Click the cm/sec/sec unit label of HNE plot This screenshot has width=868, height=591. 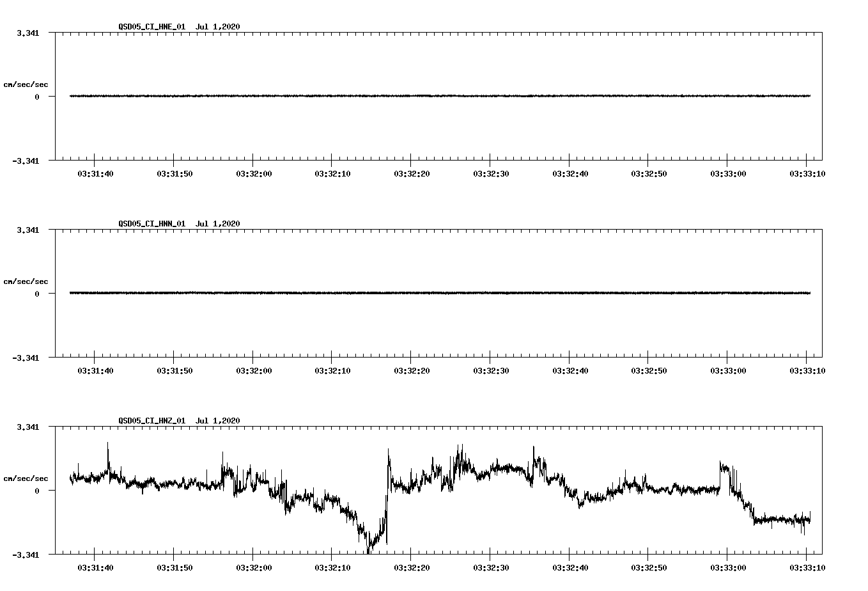pyautogui.click(x=26, y=84)
